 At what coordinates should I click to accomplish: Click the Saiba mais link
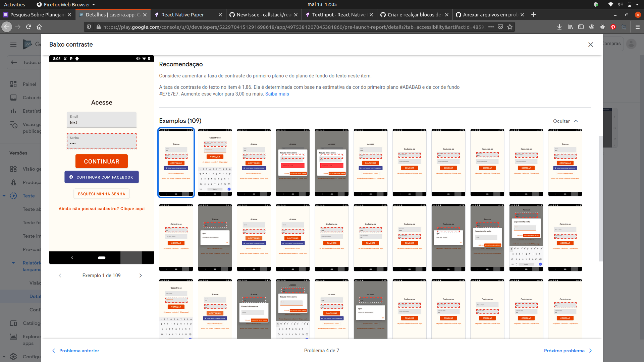coord(277,94)
